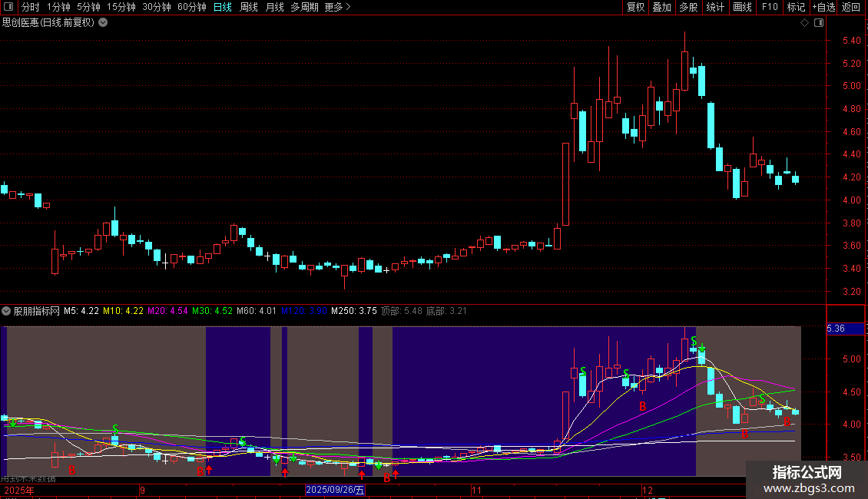Open F10 company info
The image size is (868, 499).
(770, 7)
